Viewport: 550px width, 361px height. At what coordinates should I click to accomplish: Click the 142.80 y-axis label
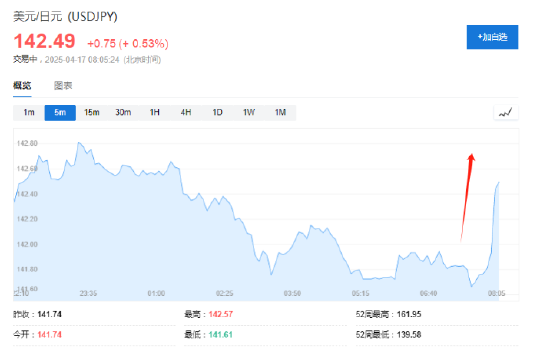pyautogui.click(x=27, y=143)
